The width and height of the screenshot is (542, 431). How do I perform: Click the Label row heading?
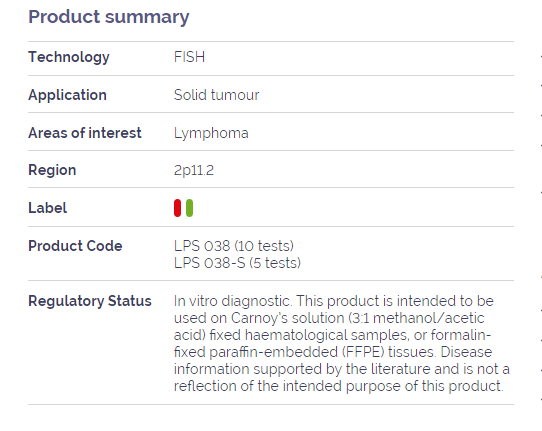(x=48, y=208)
